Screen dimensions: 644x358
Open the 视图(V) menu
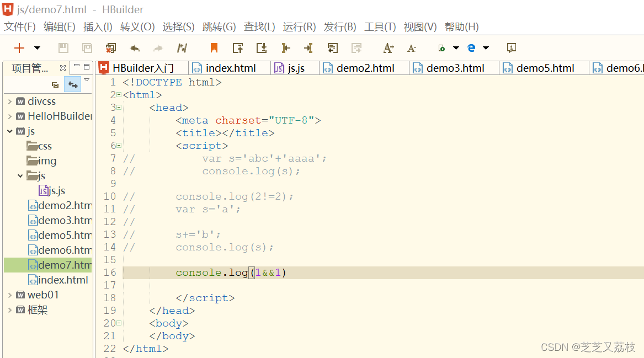pyautogui.click(x=421, y=27)
